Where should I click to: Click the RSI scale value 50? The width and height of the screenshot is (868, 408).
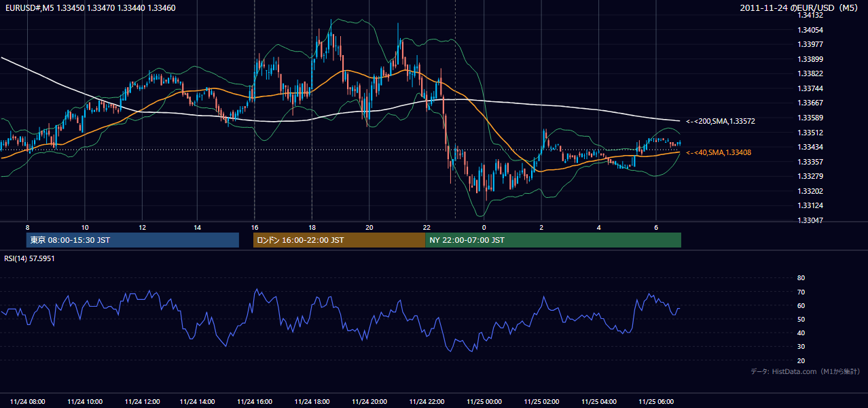coord(801,319)
